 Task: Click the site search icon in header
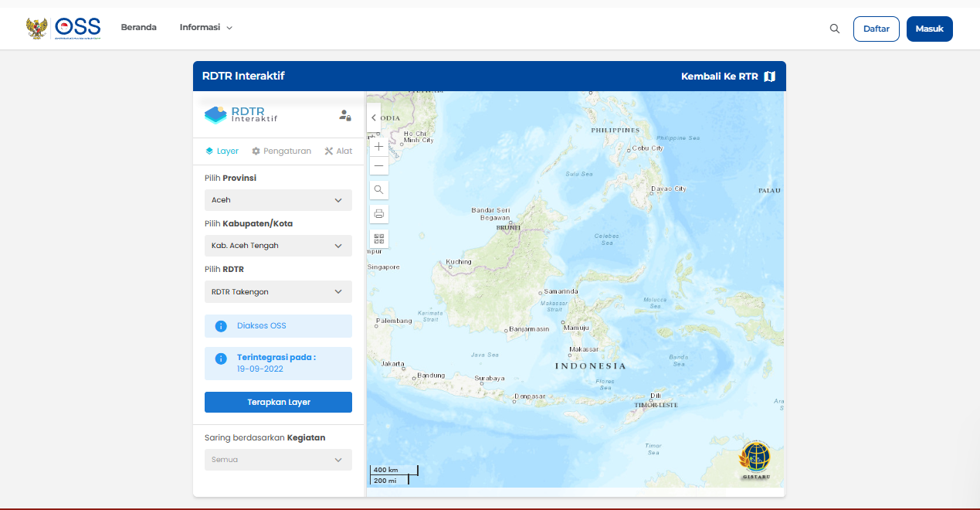click(x=834, y=29)
